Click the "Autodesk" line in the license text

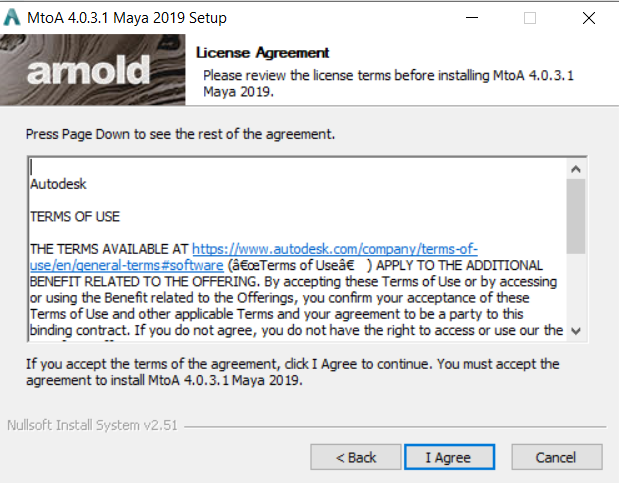(x=59, y=185)
